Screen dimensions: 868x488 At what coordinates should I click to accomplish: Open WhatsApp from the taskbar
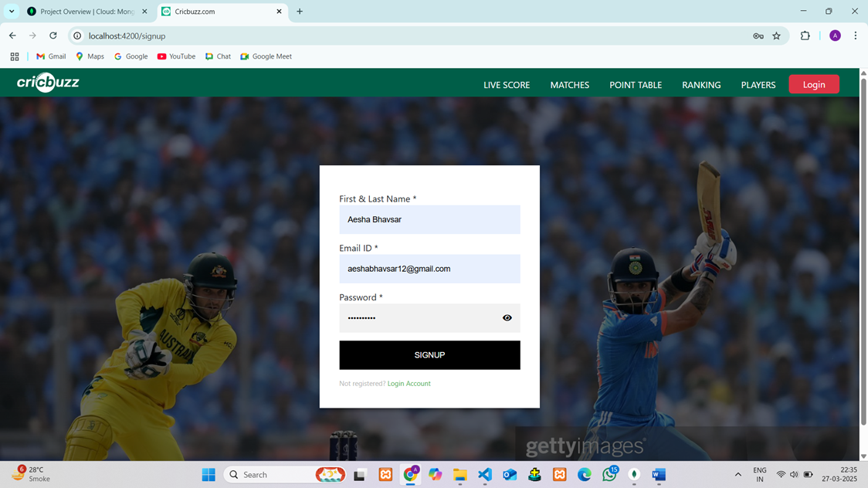[609, 475]
